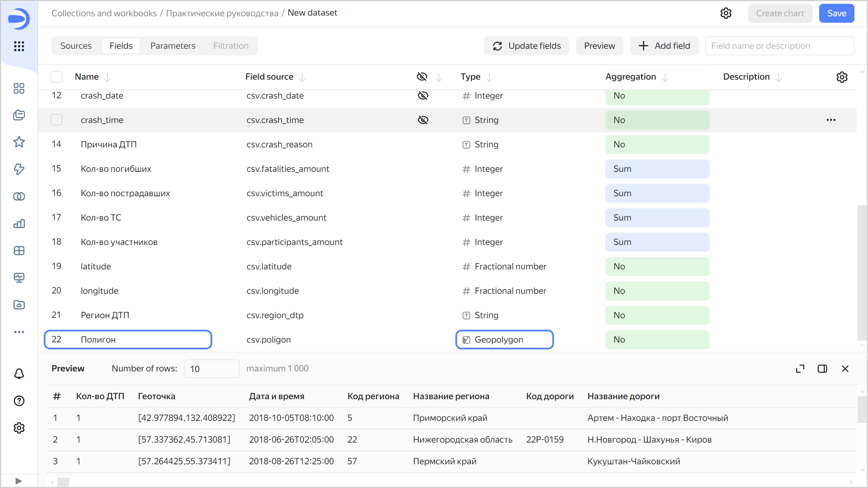Open favorites star icon in sidebar
868x488 pixels.
pos(19,142)
